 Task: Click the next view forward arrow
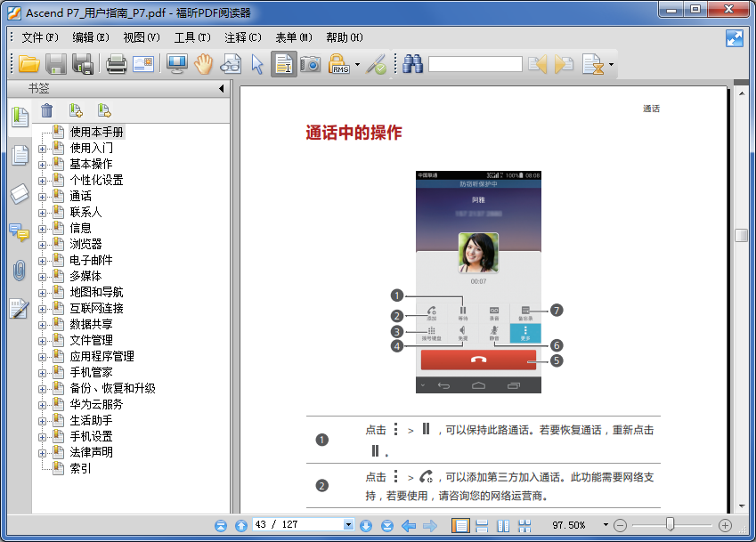coord(429,526)
